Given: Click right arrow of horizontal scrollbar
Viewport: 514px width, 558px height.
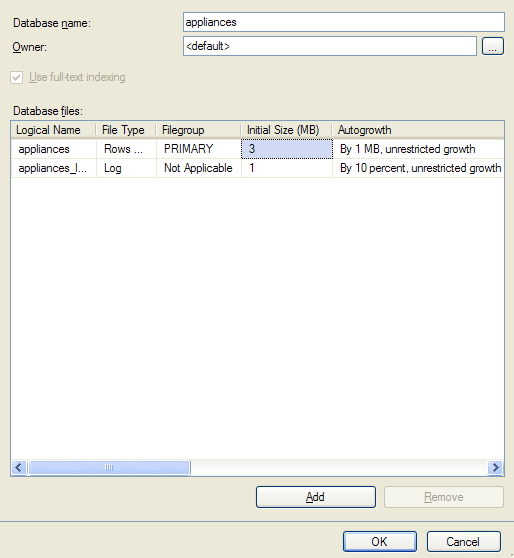Looking at the screenshot, I should pyautogui.click(x=495, y=467).
